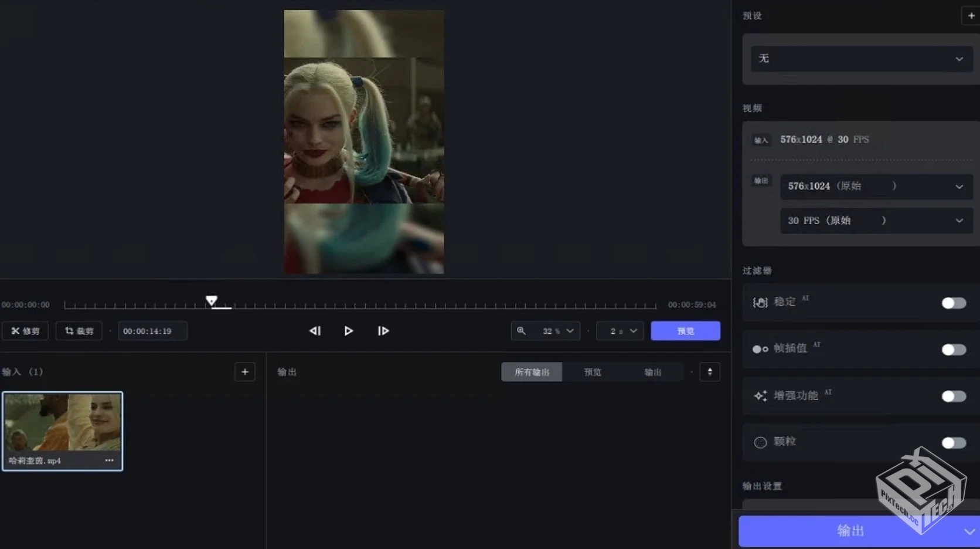Toggle the 颗粒 grain filter switch

click(953, 443)
